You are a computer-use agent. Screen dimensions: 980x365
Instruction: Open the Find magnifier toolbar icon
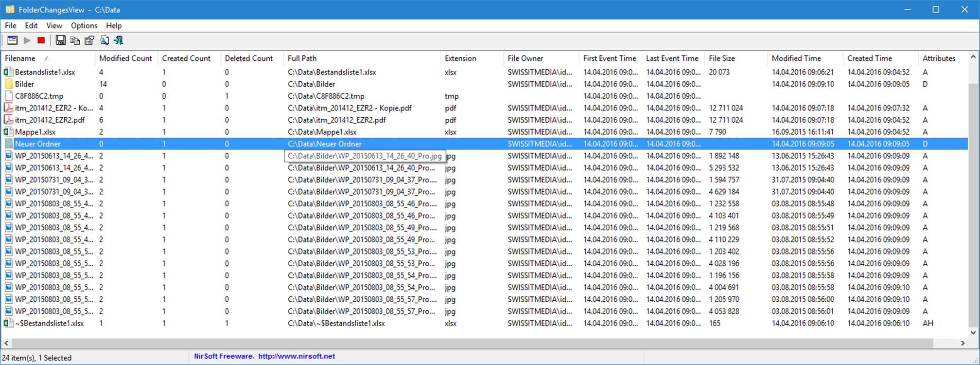pyautogui.click(x=104, y=40)
